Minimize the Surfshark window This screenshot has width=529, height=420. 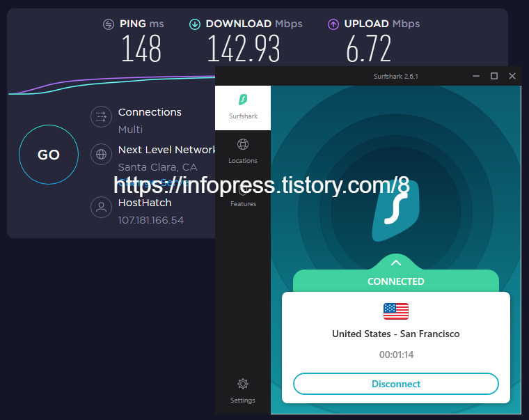(476, 76)
